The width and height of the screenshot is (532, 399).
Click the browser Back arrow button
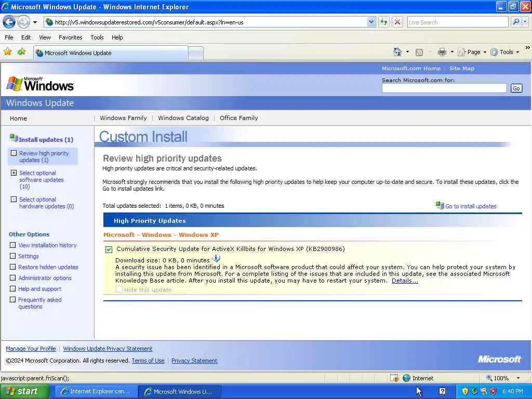(x=9, y=22)
